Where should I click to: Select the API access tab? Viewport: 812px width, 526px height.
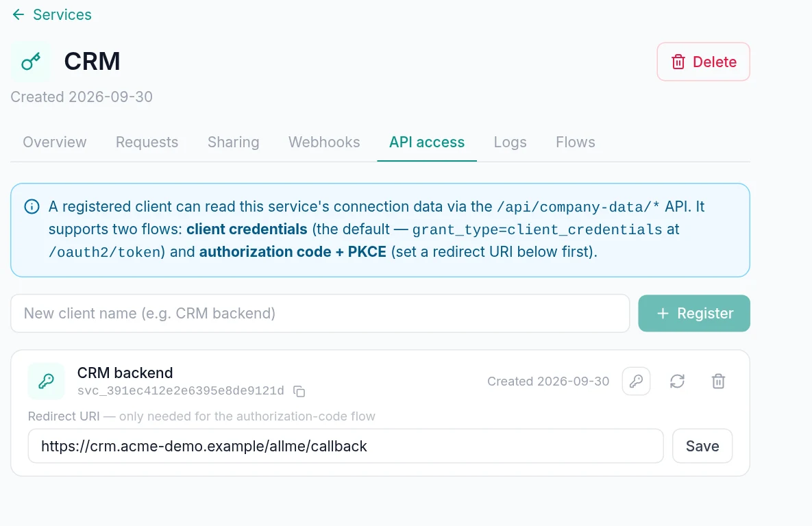(x=427, y=142)
